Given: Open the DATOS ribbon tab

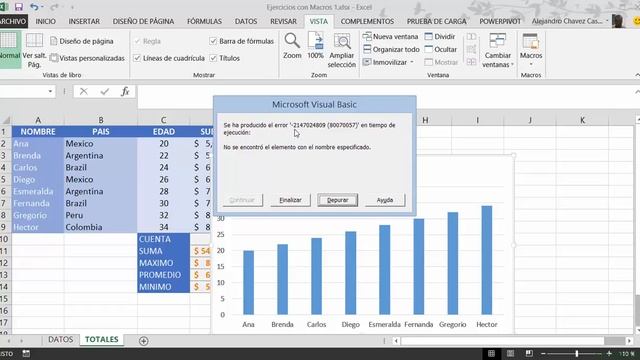Looking at the screenshot, I should click(x=246, y=21).
